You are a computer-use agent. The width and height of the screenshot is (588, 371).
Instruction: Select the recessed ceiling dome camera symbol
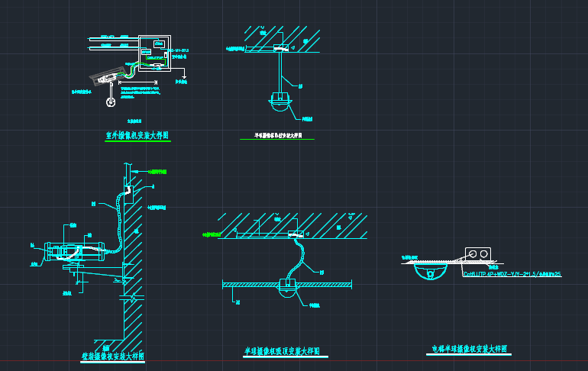[288, 290]
